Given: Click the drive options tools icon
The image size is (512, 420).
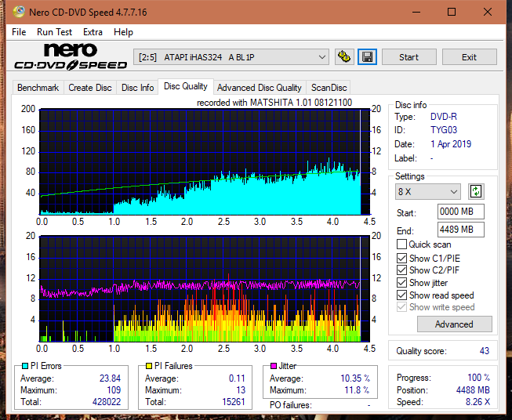Looking at the screenshot, I should click(344, 57).
